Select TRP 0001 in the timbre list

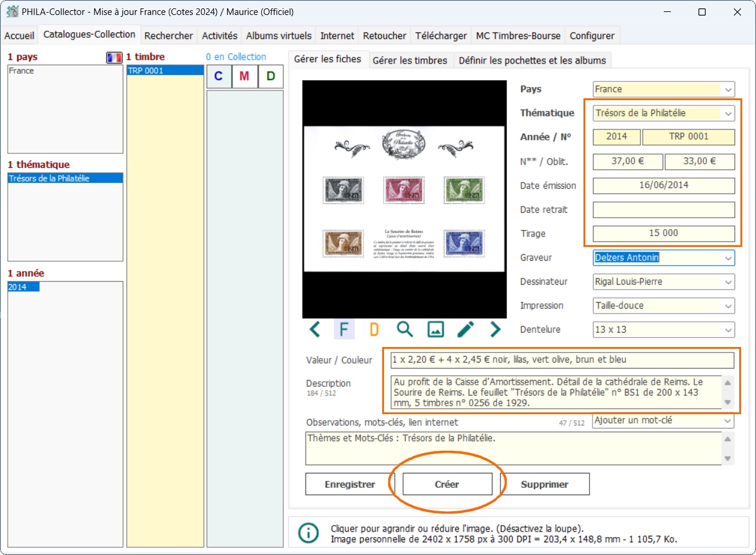pyautogui.click(x=165, y=71)
